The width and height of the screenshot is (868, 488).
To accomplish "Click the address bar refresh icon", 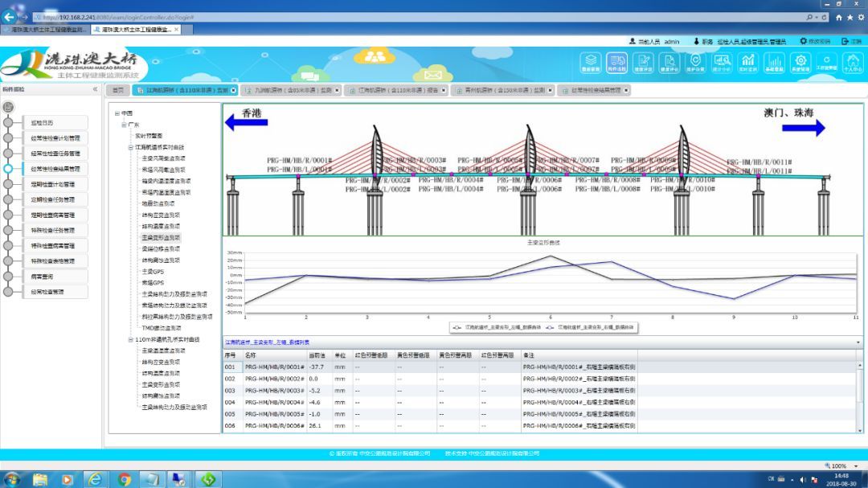I will (x=825, y=18).
